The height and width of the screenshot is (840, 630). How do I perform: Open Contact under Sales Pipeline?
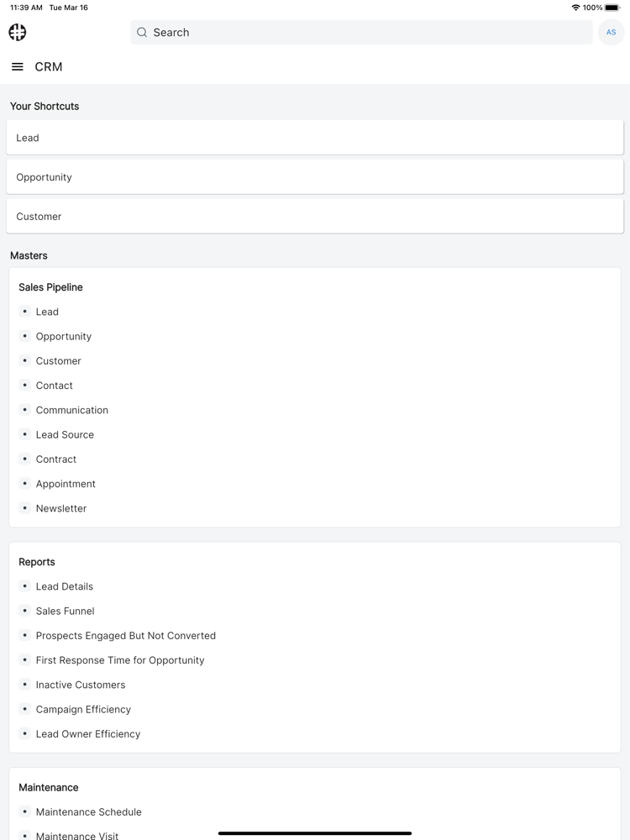[x=54, y=386]
